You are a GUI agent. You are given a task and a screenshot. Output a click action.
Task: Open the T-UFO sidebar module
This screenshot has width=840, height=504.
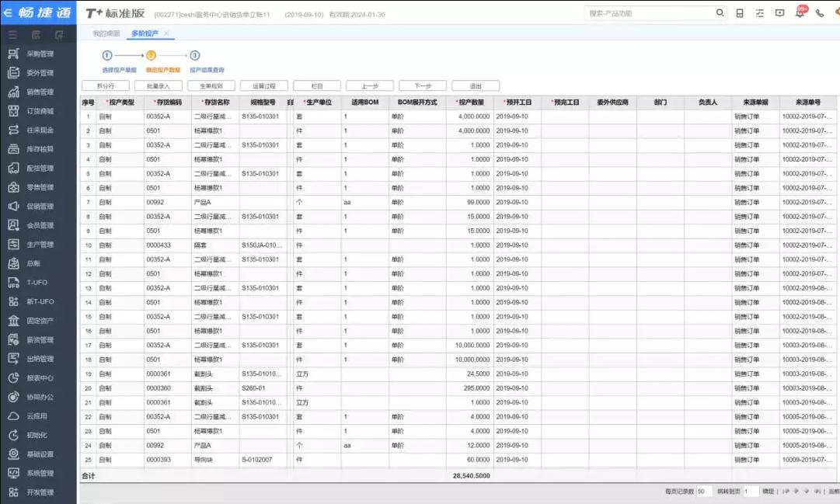coord(37,283)
